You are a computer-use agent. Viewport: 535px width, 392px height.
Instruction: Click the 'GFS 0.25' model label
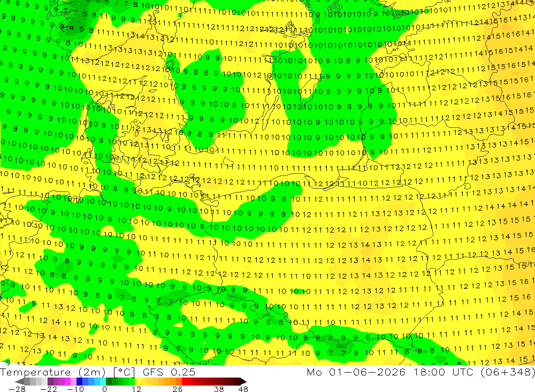click(169, 372)
